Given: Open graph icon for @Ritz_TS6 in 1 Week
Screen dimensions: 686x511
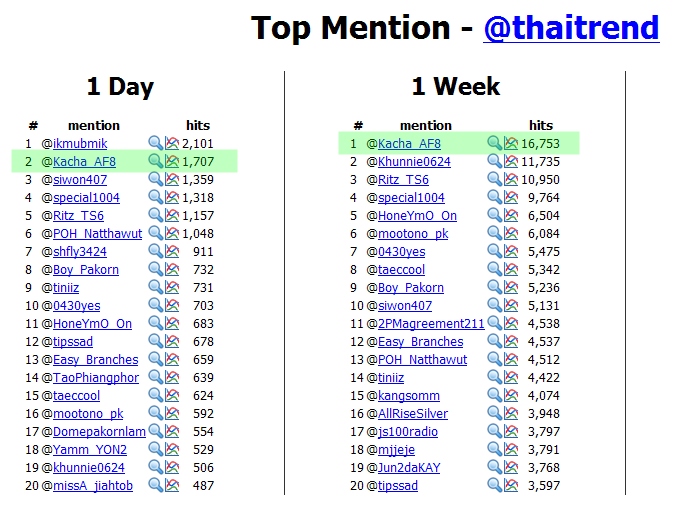Looking at the screenshot, I should point(511,179).
